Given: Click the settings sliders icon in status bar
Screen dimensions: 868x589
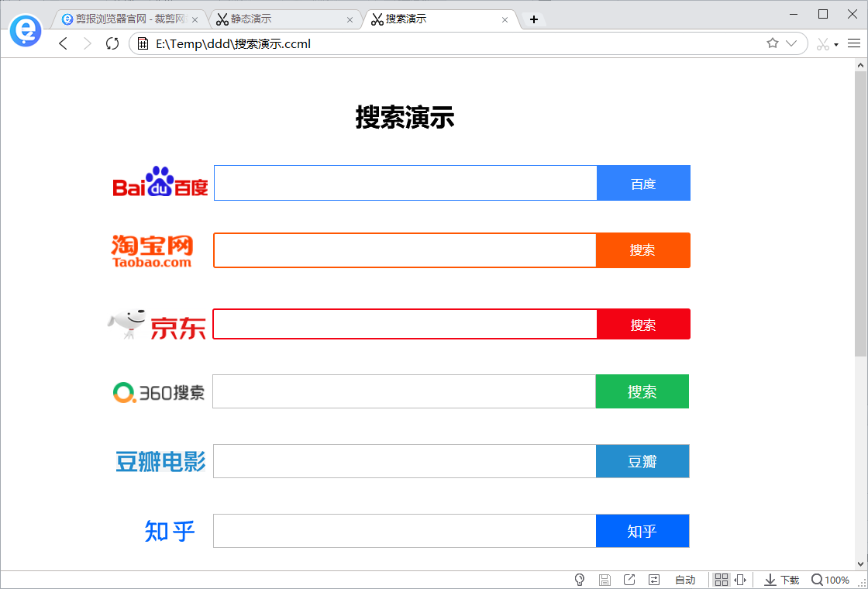Looking at the screenshot, I should [654, 580].
